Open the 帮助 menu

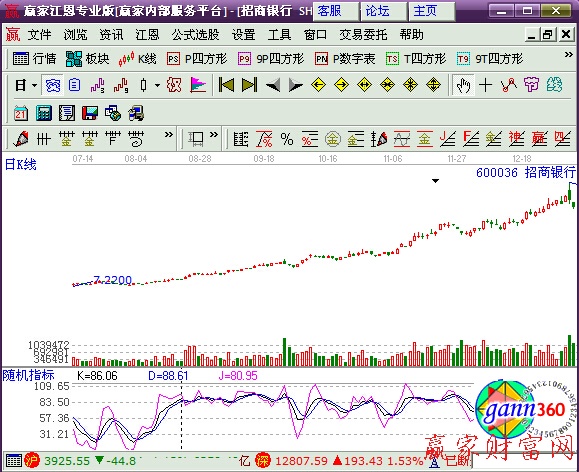(411, 35)
